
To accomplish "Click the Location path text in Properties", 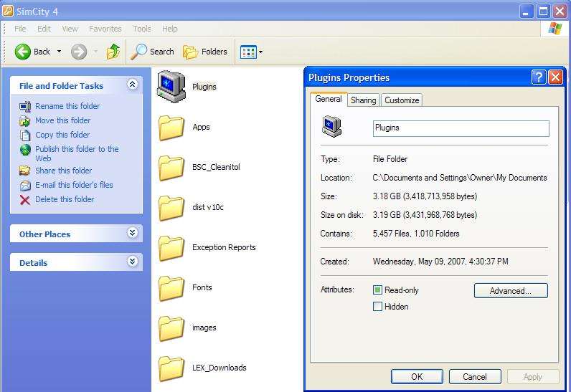I will (460, 178).
